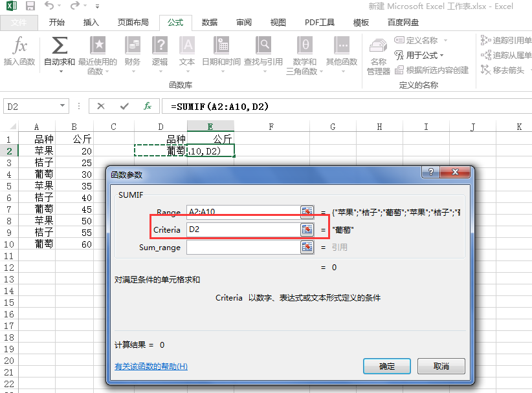Click the select-all corner of the sheet
Viewport: 532px width, 393px height.
pos(12,127)
